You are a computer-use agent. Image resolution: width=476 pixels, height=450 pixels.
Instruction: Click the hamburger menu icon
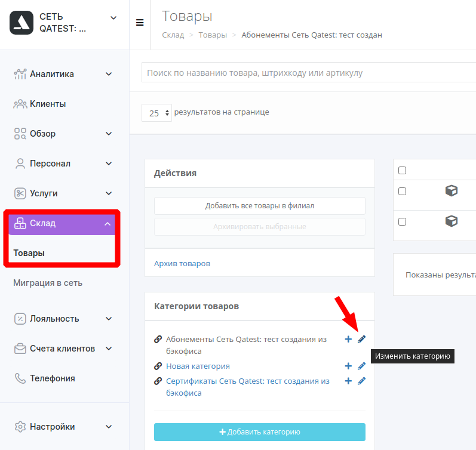tap(140, 23)
